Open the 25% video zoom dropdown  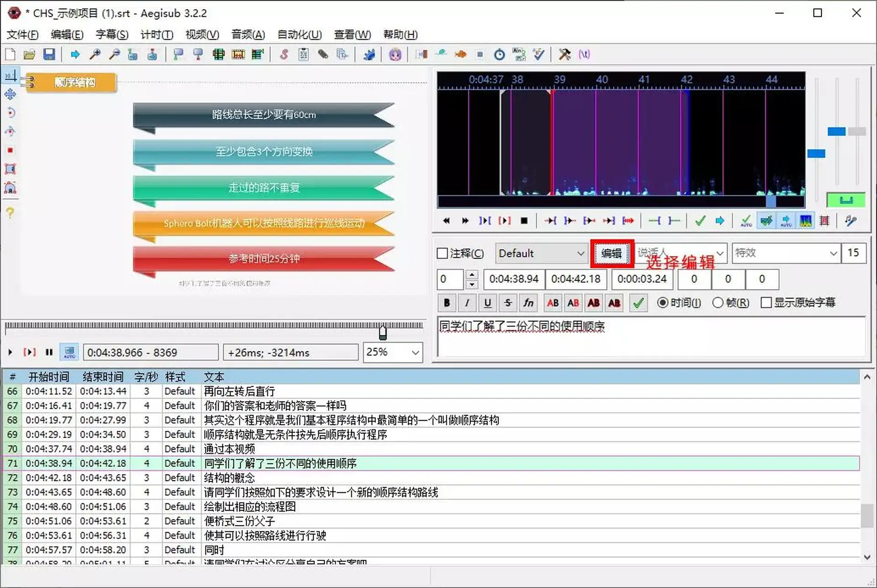[x=393, y=352]
